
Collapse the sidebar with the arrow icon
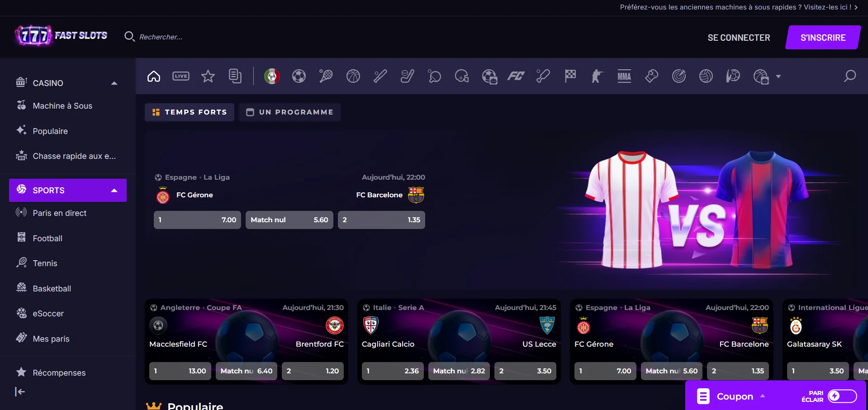click(x=20, y=392)
